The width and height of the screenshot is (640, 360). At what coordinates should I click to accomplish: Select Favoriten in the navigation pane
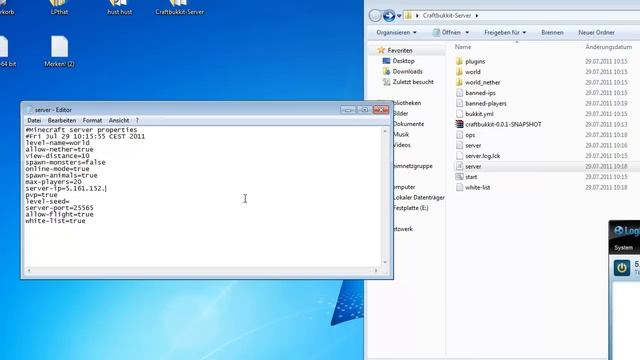tap(400, 50)
